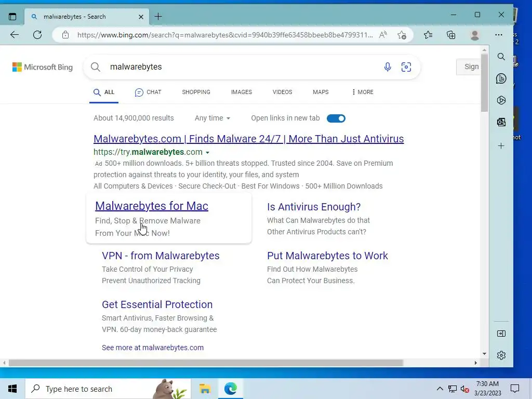Click About 14,900,000 results text
The image size is (532, 399).
pos(134,118)
